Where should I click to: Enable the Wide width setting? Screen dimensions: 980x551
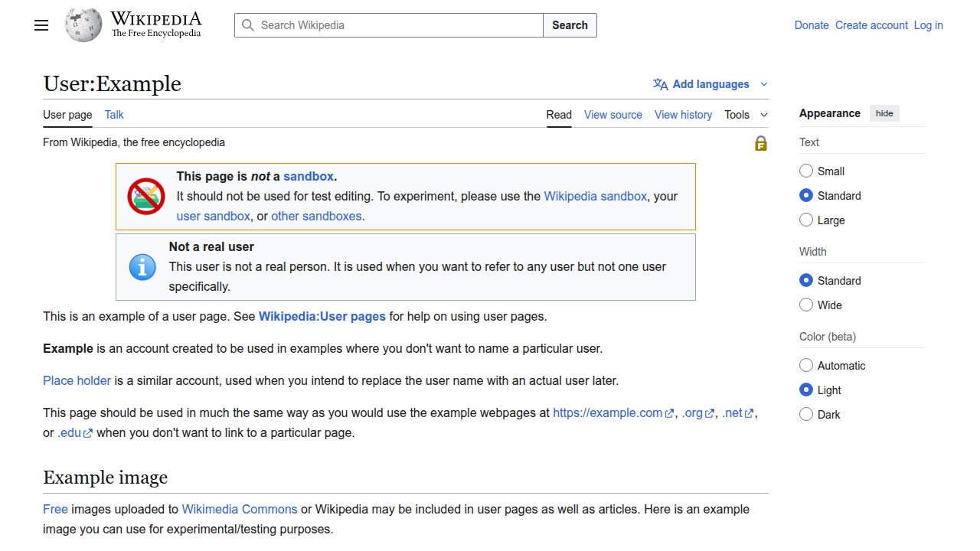point(805,305)
